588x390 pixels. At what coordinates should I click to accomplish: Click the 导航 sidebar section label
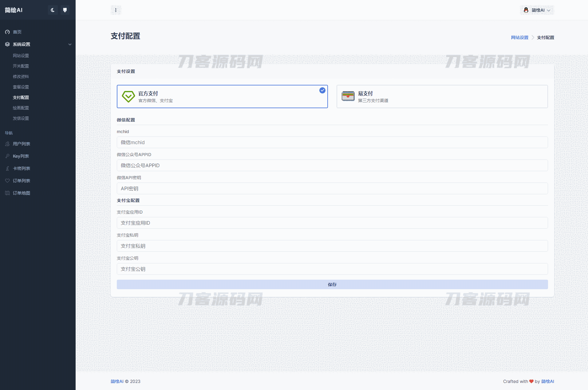pyautogui.click(x=9, y=133)
